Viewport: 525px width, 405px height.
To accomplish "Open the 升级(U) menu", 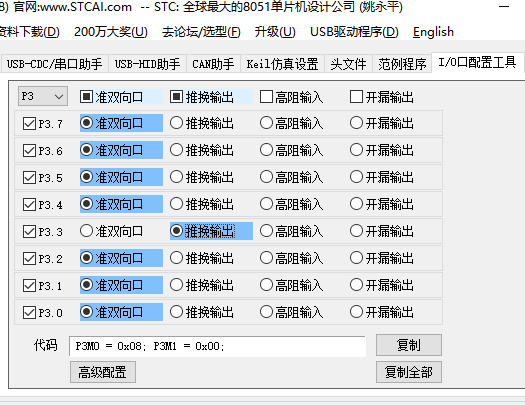I will (275, 32).
